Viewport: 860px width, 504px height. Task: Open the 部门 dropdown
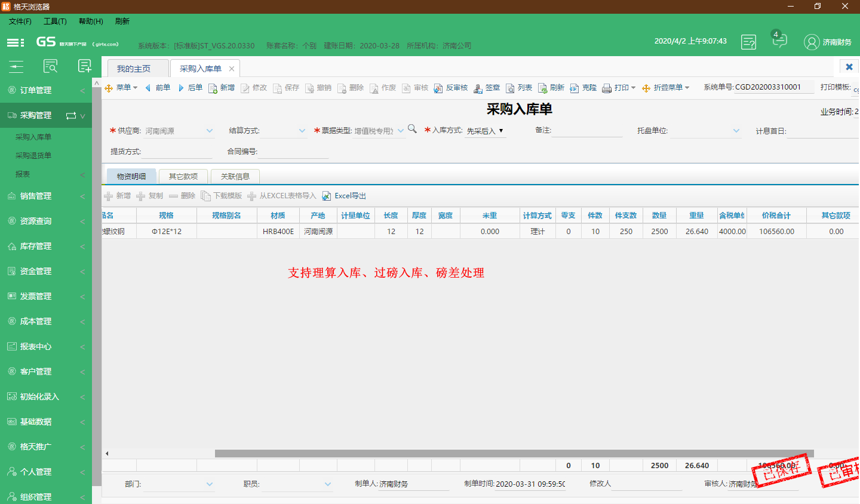[210, 484]
